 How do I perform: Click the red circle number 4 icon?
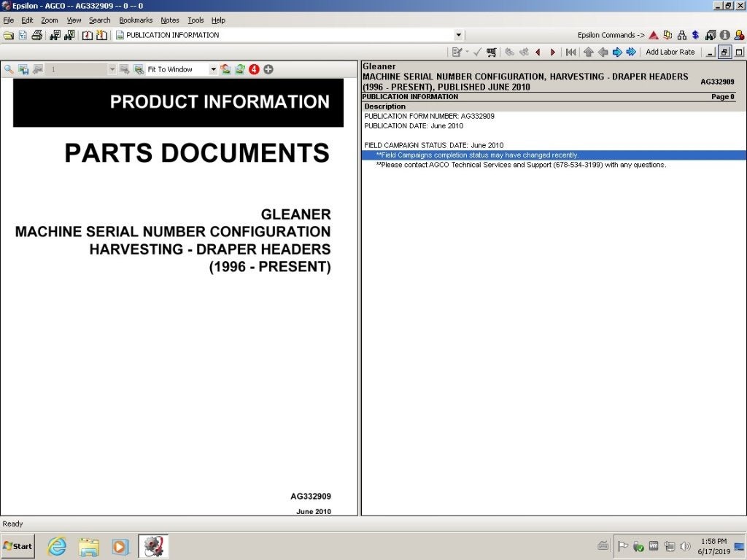point(254,69)
